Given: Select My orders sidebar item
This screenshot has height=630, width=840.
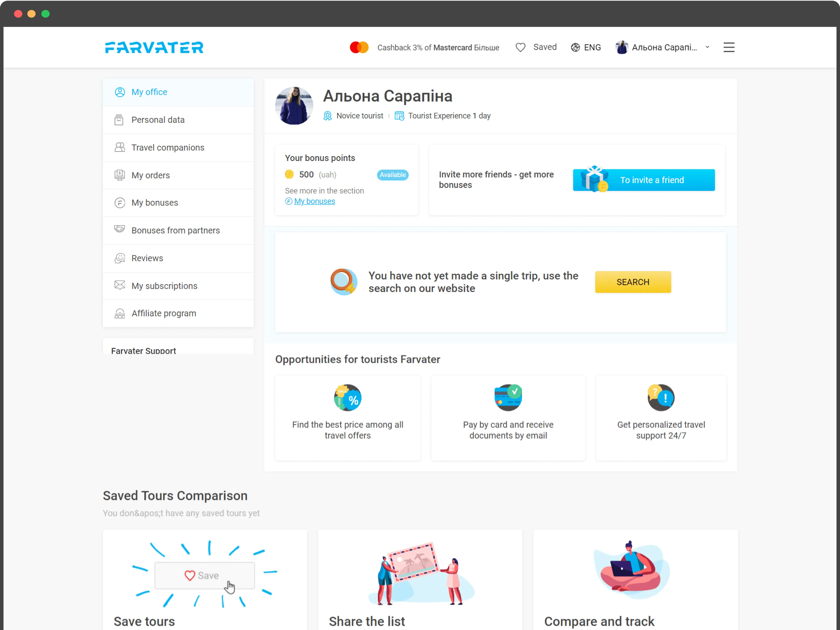Looking at the screenshot, I should [x=150, y=175].
